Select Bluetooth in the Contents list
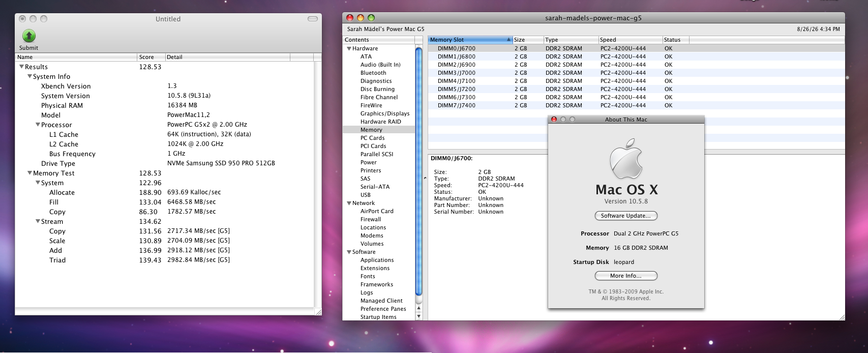 click(373, 73)
